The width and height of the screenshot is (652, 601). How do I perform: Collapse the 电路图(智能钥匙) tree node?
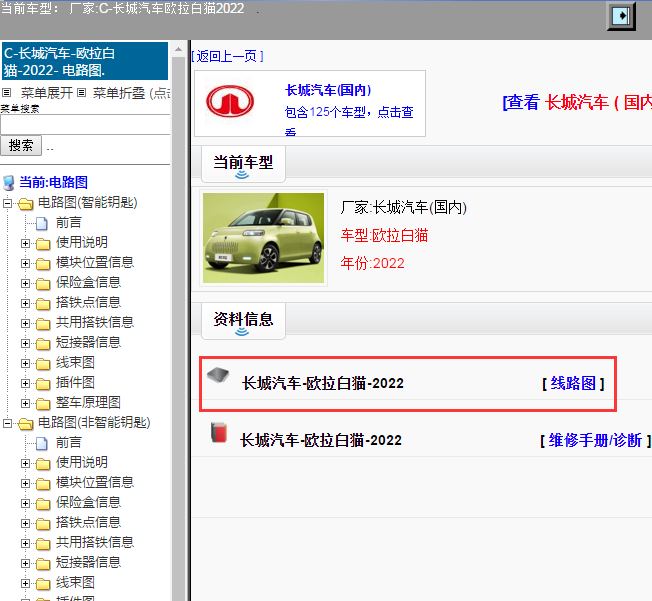pyautogui.click(x=7, y=203)
